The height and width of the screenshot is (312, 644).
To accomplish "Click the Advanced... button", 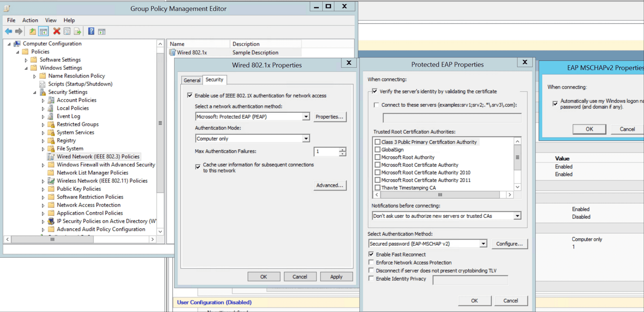I will click(330, 185).
